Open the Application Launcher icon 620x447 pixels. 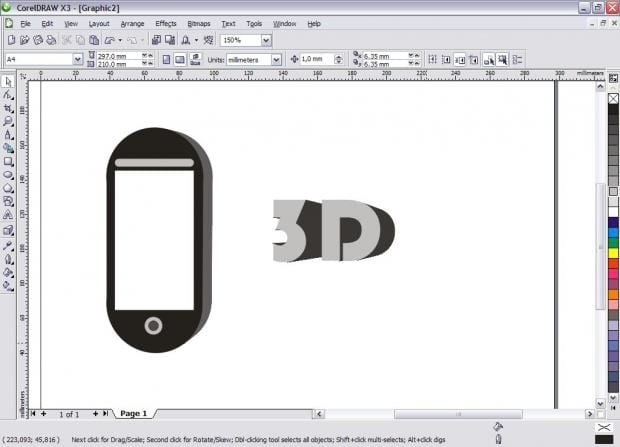click(x=185, y=40)
